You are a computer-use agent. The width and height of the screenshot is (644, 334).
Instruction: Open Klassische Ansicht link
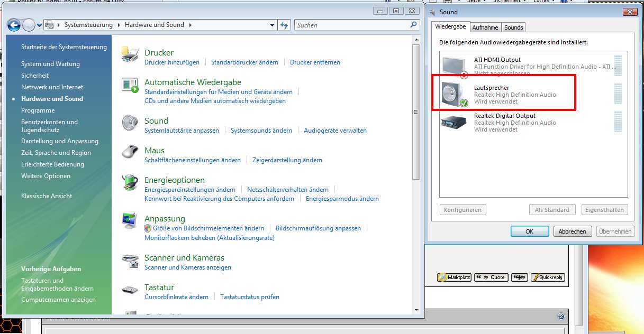pyautogui.click(x=47, y=196)
